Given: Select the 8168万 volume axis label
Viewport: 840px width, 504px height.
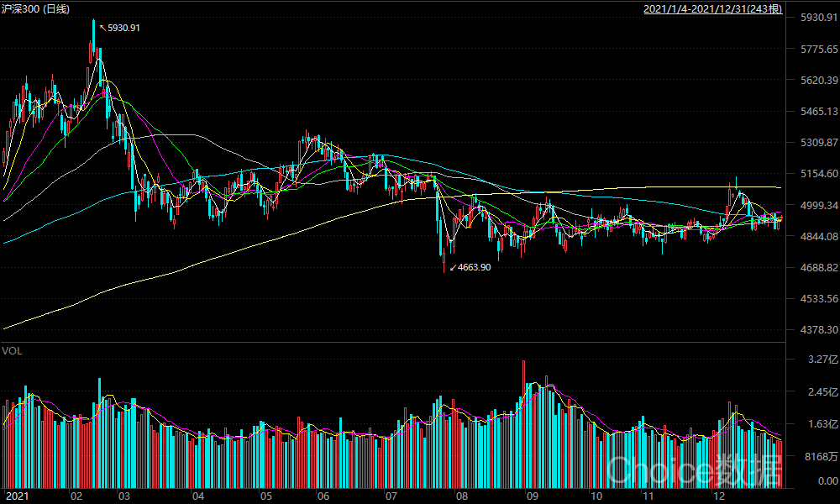Looking at the screenshot, I should coord(821,457).
